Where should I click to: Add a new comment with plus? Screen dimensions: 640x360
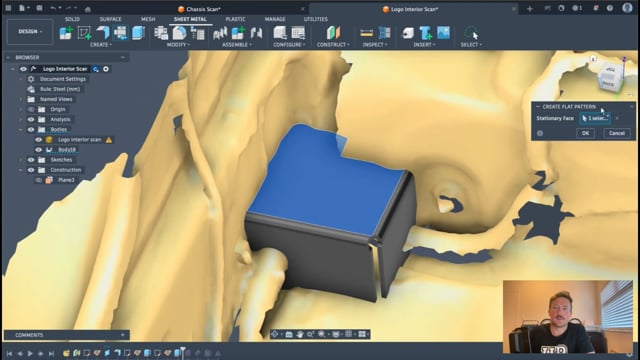click(x=122, y=335)
